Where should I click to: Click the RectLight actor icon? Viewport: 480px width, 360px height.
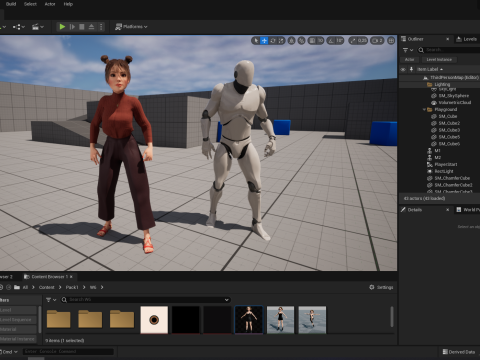click(430, 171)
